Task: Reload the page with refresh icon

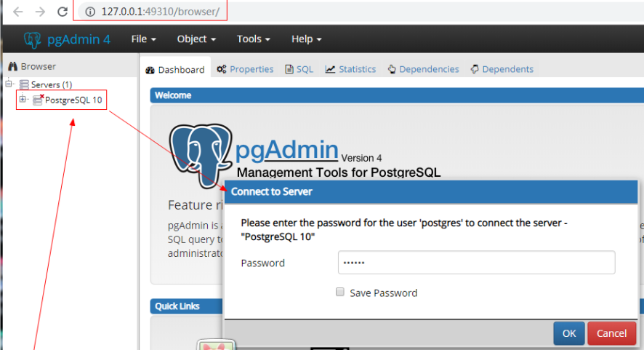Action: coord(63,12)
